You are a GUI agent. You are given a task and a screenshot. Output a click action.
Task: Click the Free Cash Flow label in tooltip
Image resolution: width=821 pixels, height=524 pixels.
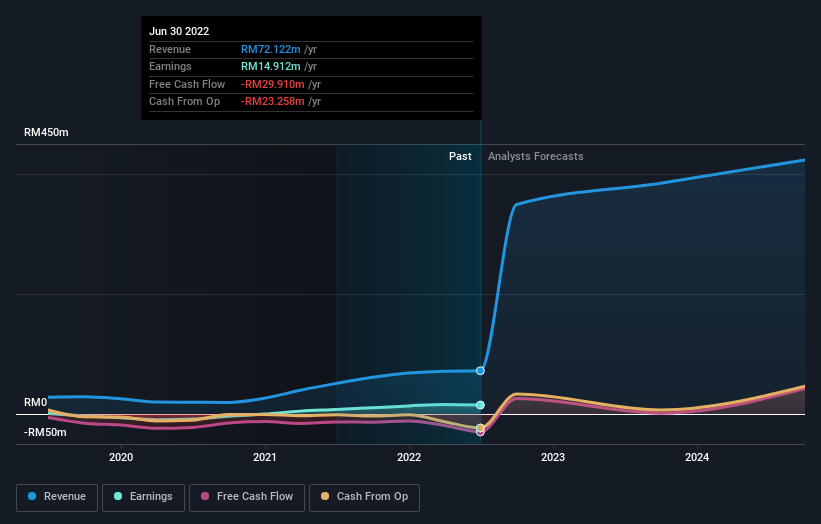coord(187,84)
